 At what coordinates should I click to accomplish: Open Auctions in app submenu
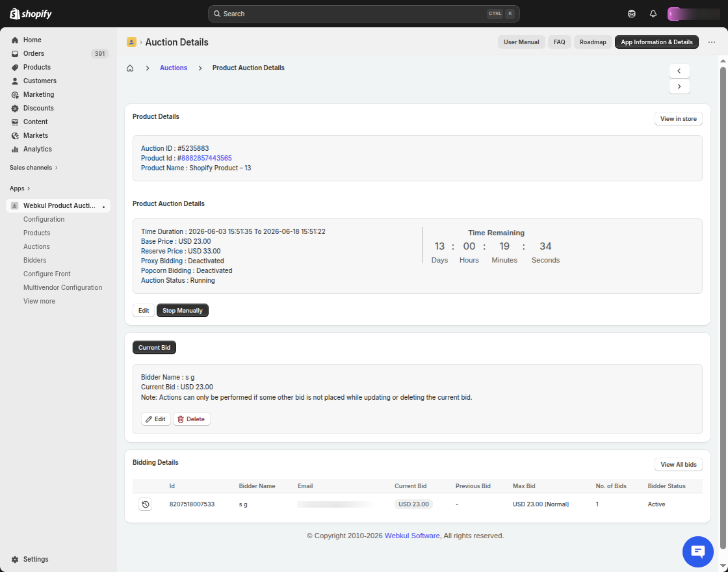[36, 246]
